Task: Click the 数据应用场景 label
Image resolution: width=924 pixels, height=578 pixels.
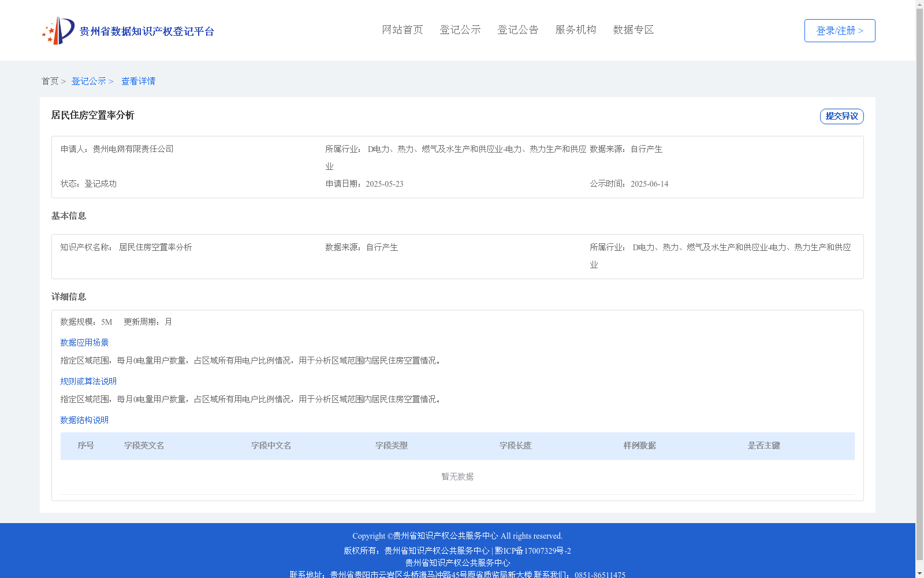Action: pos(84,343)
